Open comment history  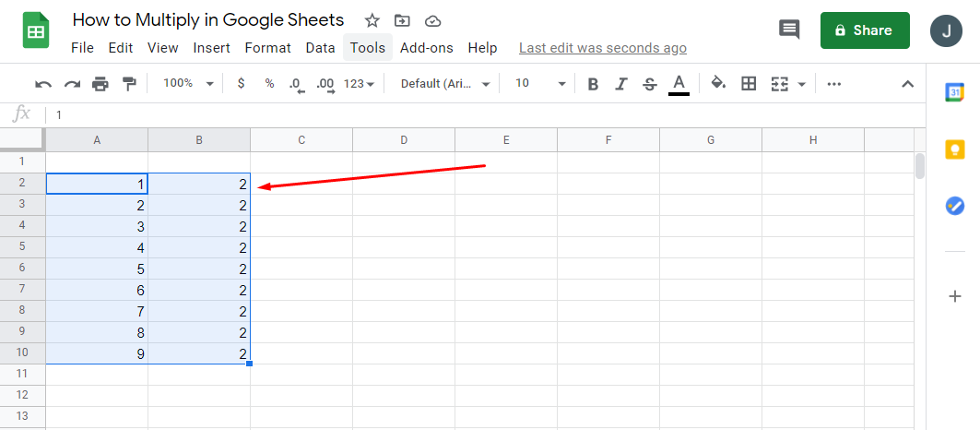pos(789,30)
